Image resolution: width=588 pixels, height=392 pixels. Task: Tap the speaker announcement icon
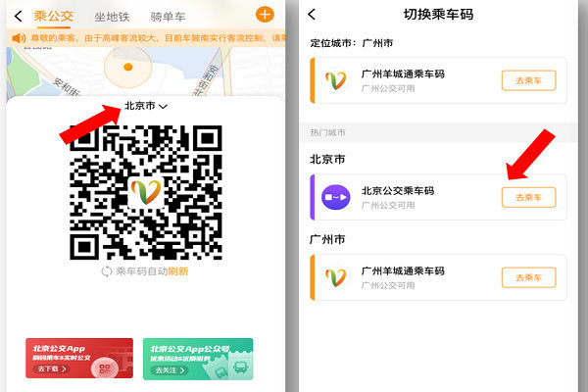(19, 38)
